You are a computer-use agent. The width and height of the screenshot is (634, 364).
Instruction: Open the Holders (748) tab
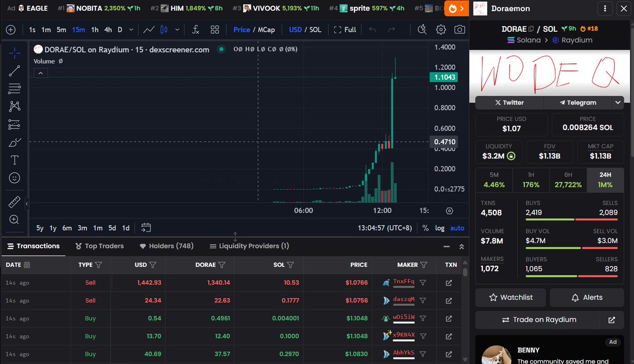(x=166, y=246)
